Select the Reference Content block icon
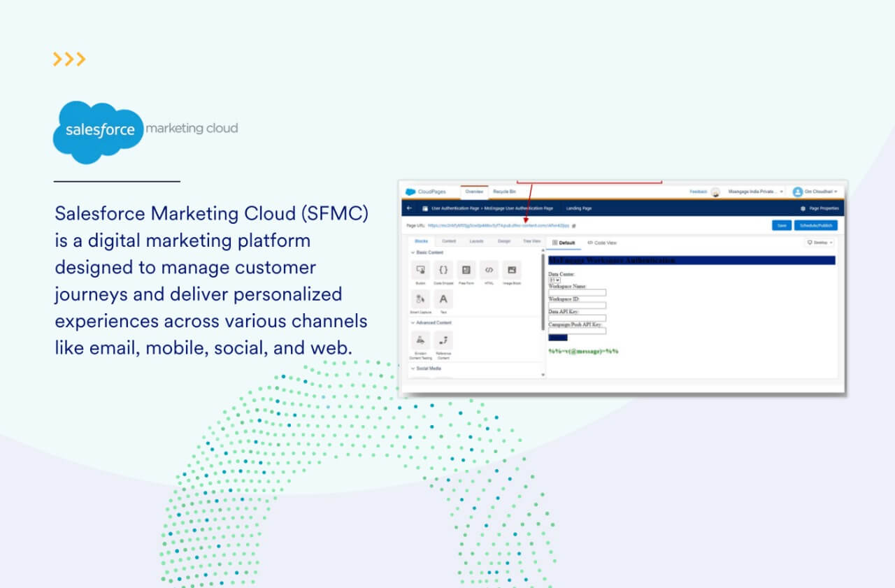Screen dimensions: 895x588 click(x=443, y=340)
